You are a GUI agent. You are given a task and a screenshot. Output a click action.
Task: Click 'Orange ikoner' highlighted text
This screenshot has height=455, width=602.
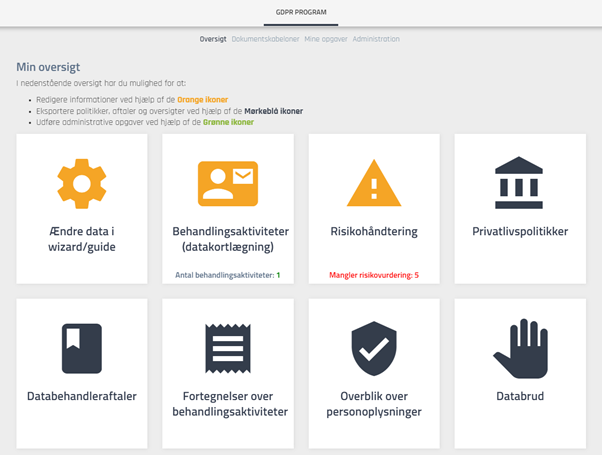click(x=203, y=100)
